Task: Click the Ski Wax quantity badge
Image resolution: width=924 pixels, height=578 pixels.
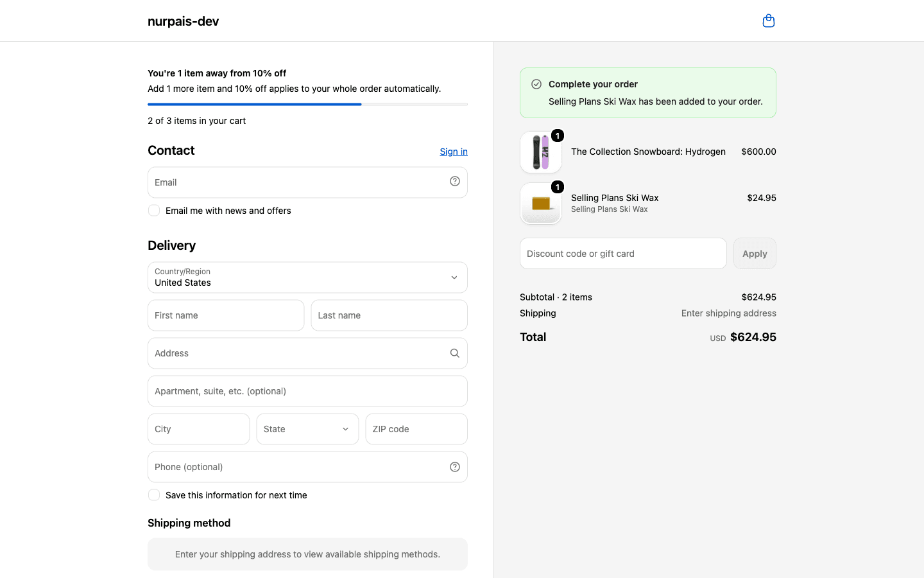Action: (x=558, y=187)
